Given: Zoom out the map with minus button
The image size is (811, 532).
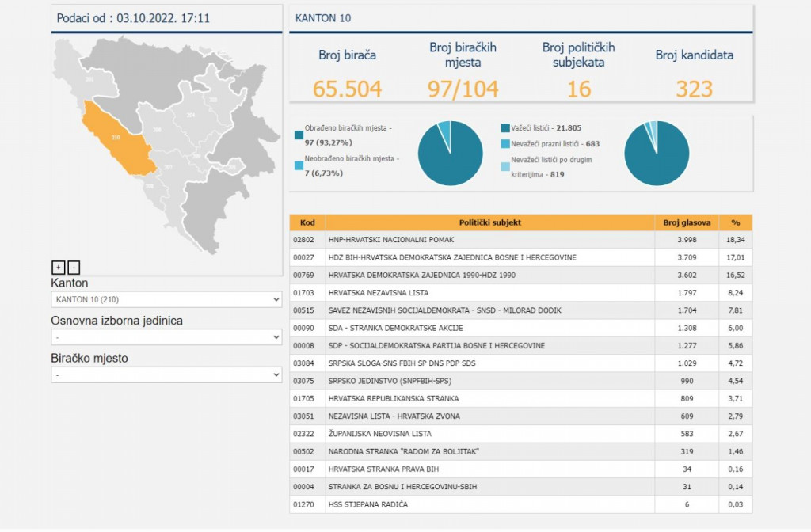Looking at the screenshot, I should pos(74,268).
